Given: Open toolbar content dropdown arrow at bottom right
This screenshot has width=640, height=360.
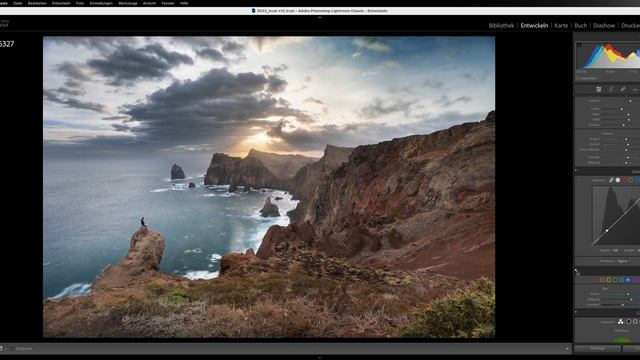Looking at the screenshot, I should pos(567,349).
